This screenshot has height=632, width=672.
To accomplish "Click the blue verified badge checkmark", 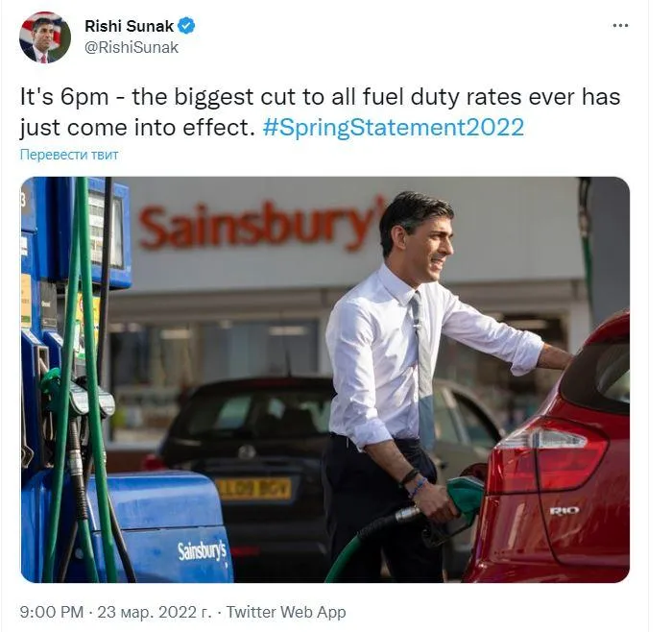I will pyautogui.click(x=186, y=26).
